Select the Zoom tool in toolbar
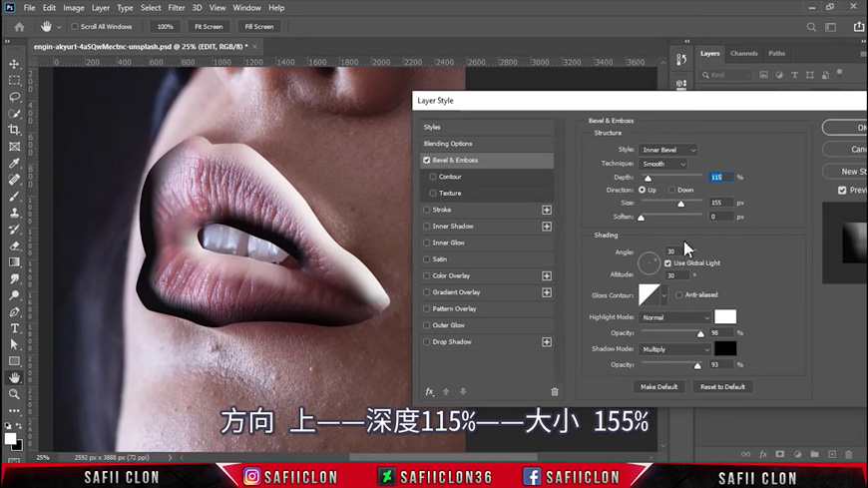868x488 pixels. tap(14, 394)
